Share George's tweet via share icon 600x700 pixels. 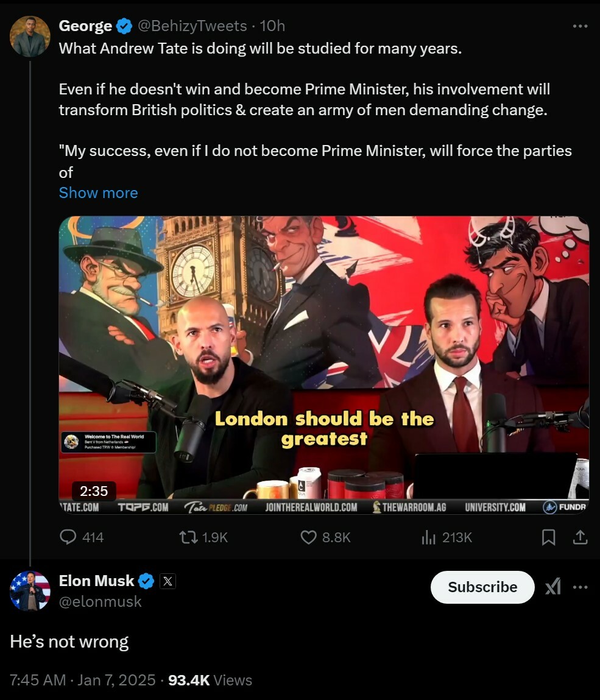click(x=580, y=537)
